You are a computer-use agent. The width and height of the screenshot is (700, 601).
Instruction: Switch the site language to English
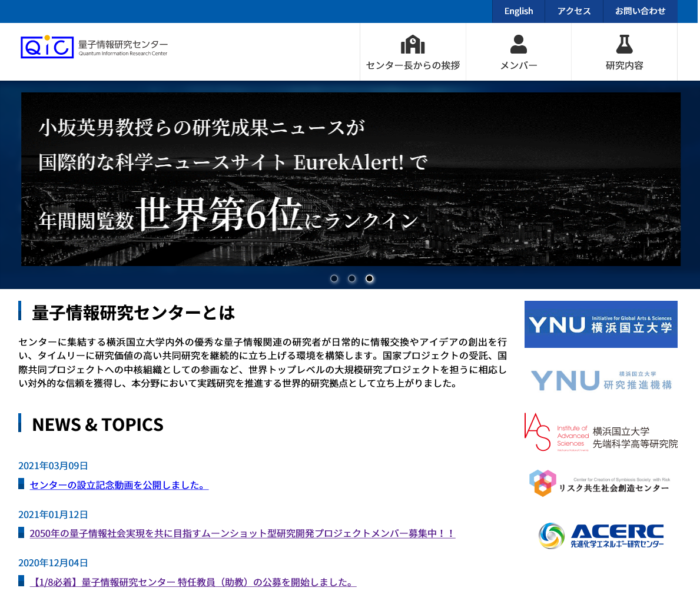coord(518,11)
